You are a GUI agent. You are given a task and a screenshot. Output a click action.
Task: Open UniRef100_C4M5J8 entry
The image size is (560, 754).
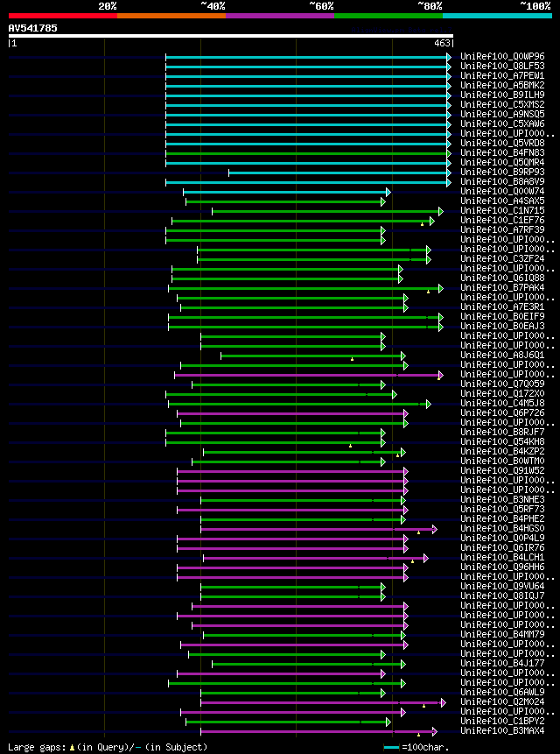502,403
